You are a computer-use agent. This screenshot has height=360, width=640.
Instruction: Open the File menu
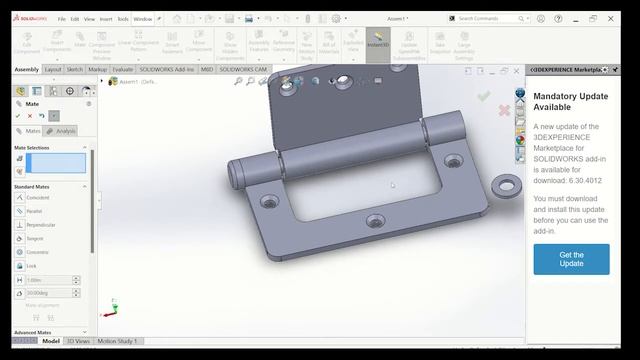[62, 19]
